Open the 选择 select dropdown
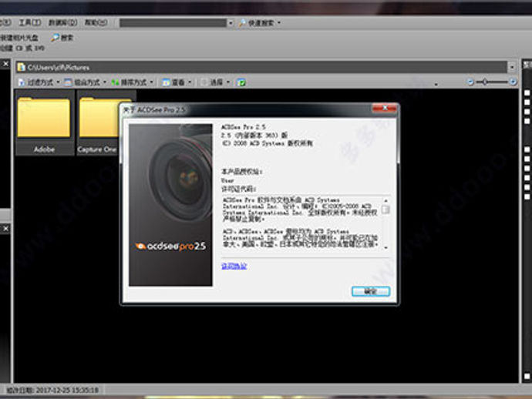Screen dimensions: 532x399 click(x=215, y=82)
